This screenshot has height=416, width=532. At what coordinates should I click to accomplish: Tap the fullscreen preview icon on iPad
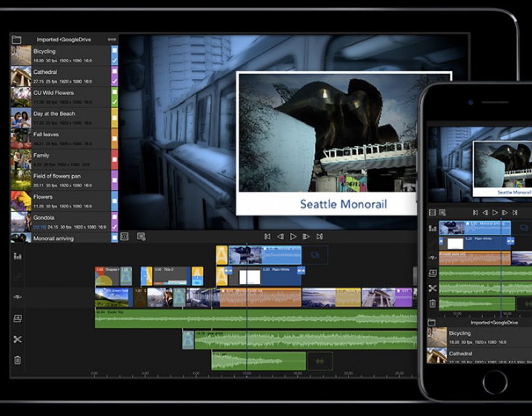point(125,237)
